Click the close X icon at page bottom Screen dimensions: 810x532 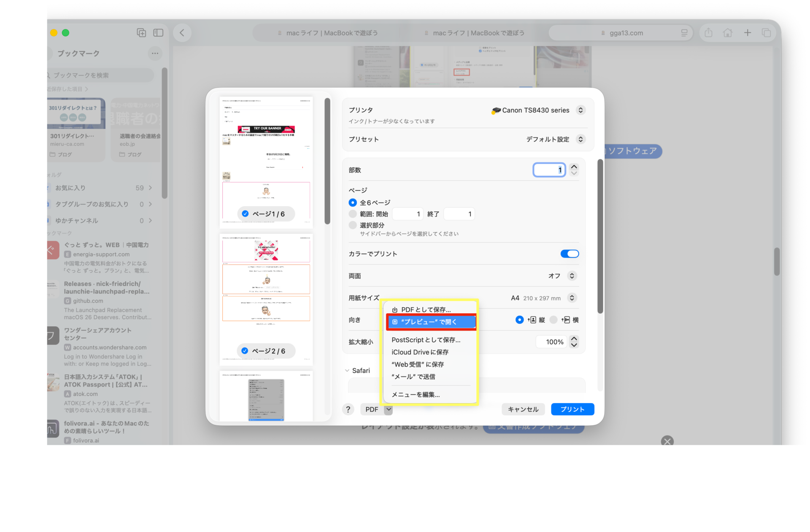667,441
